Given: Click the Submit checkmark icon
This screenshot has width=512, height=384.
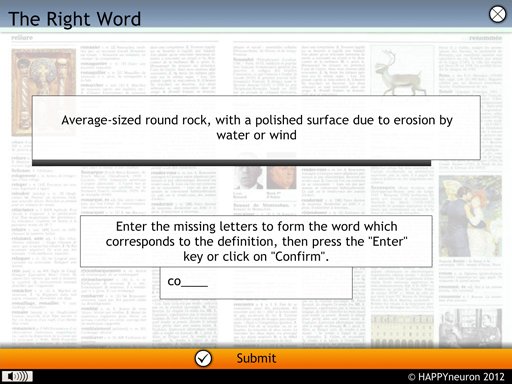Looking at the screenshot, I should coord(203,359).
